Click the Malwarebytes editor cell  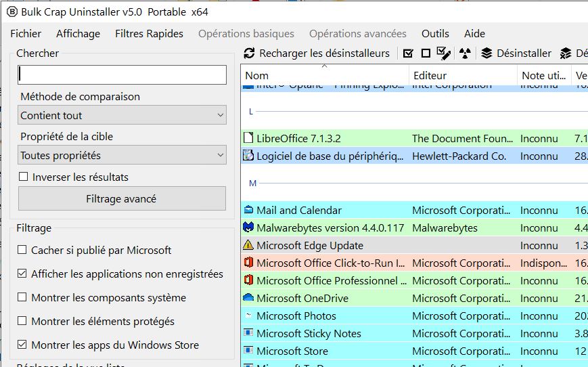point(445,228)
